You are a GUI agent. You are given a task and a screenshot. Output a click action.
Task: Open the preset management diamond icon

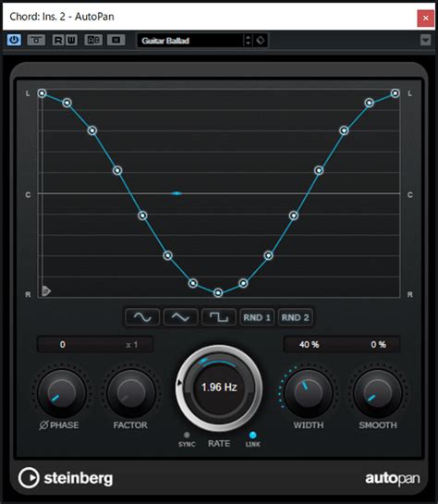[x=260, y=41]
